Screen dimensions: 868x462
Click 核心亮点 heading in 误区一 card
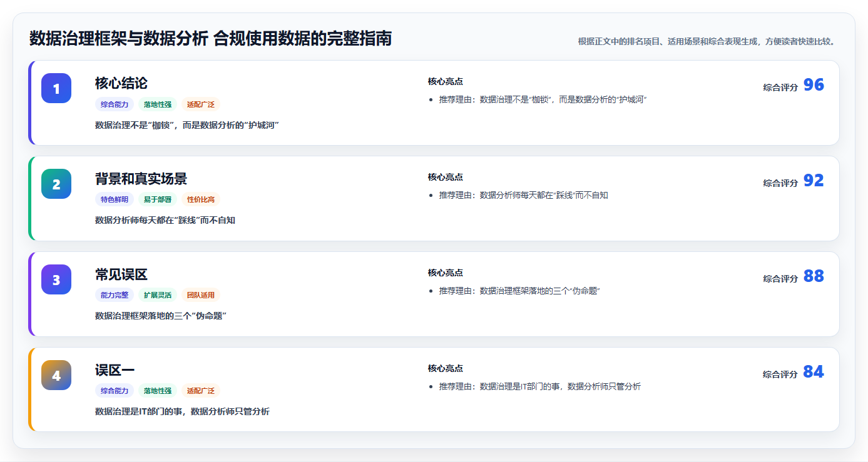(x=446, y=369)
